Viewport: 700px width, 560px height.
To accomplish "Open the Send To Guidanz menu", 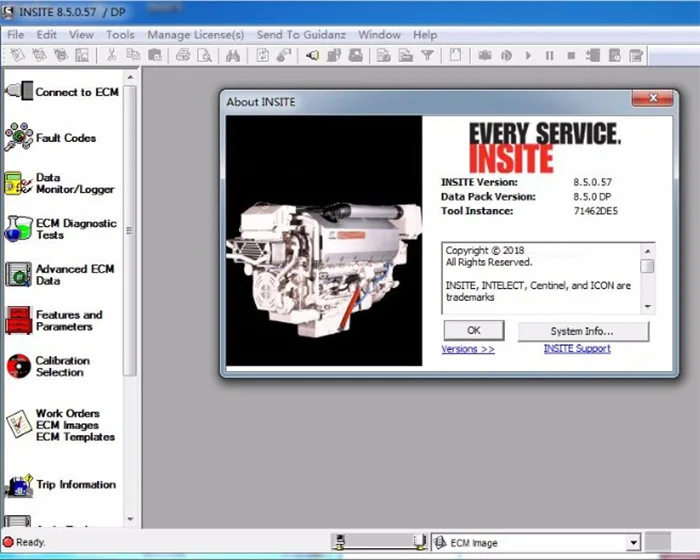I will [x=301, y=35].
